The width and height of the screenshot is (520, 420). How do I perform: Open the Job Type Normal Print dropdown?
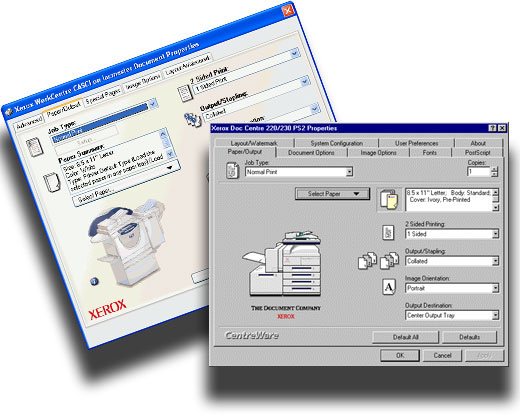[x=349, y=172]
